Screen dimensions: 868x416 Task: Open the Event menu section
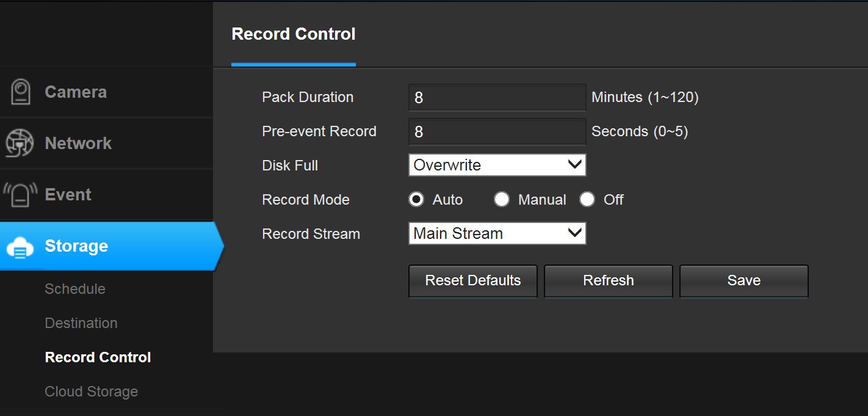click(107, 195)
